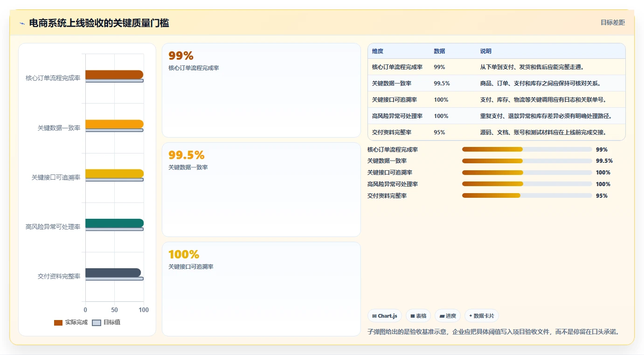644x355 pixels.
Task: Click the 99.5% value in the table
Action: 442,84
